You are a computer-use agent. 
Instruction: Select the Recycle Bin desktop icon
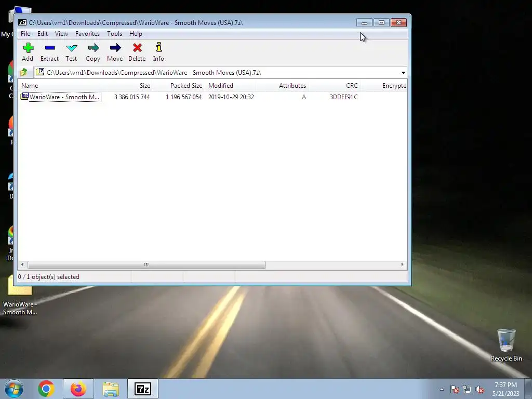506,345
